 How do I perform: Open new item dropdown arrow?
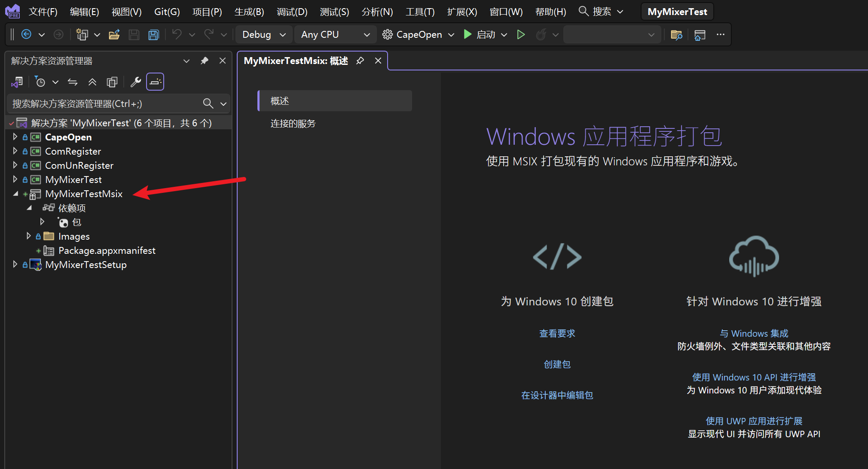tap(97, 34)
